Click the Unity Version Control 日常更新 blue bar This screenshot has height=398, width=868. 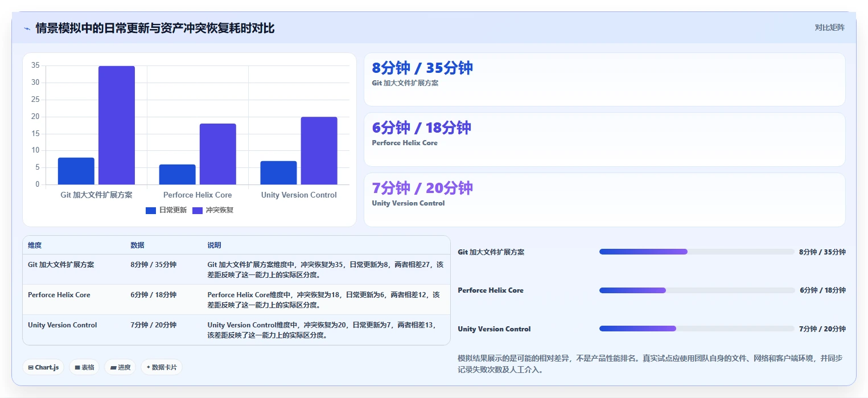pos(279,173)
